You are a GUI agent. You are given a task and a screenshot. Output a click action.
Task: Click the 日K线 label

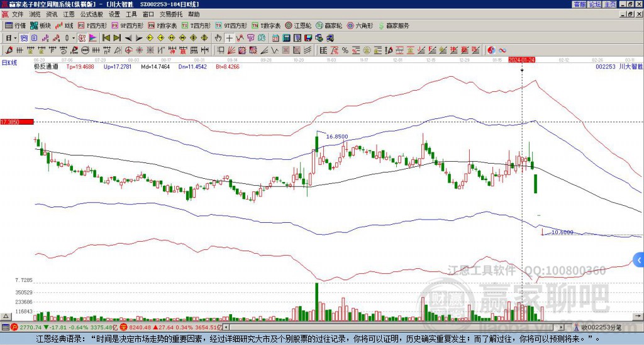pos(9,63)
